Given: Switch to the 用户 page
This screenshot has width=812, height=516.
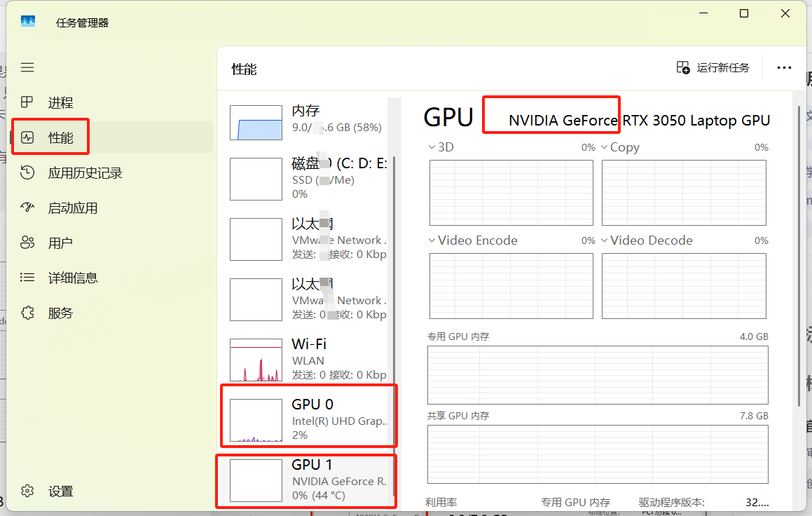Looking at the screenshot, I should pyautogui.click(x=111, y=243).
